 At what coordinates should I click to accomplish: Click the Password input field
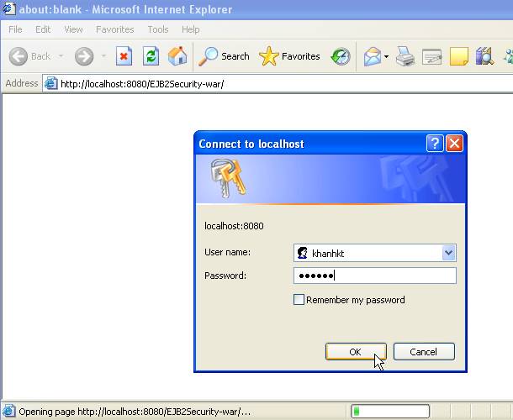[375, 276]
